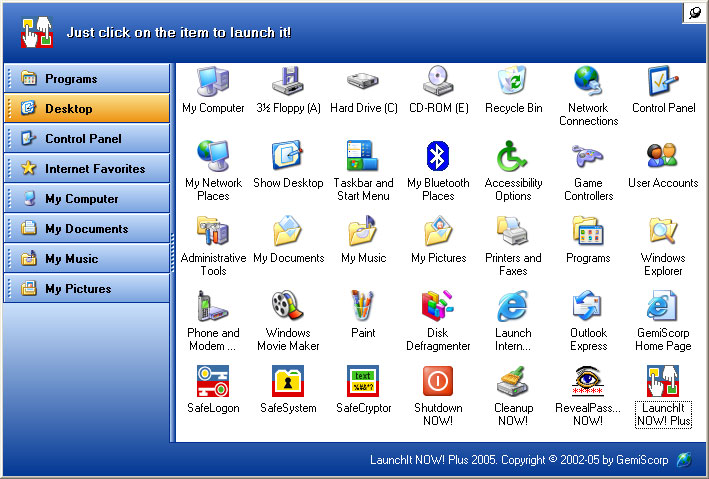Launch the Recycle Bin icon
Viewport: 709px width, 479px height.
[513, 81]
